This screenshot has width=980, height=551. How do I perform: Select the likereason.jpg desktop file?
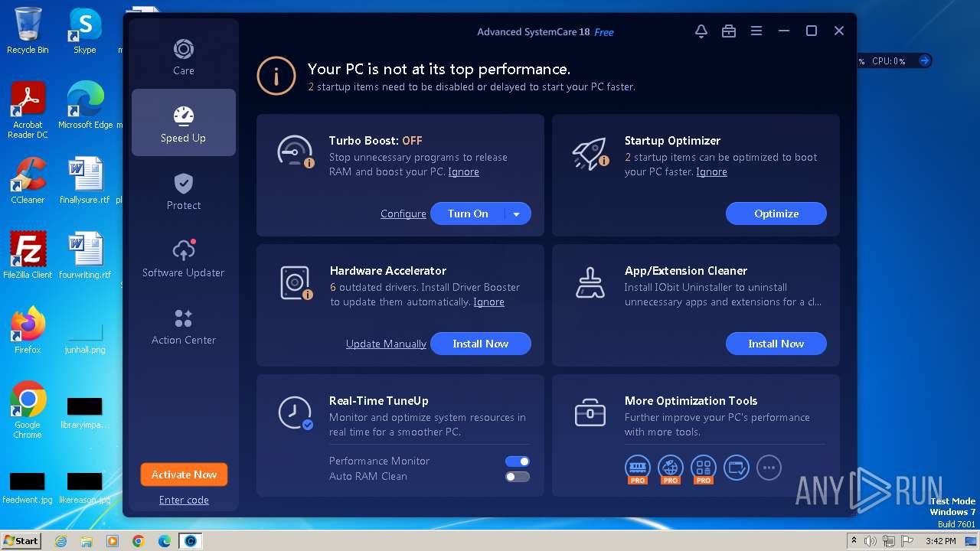pos(85,487)
